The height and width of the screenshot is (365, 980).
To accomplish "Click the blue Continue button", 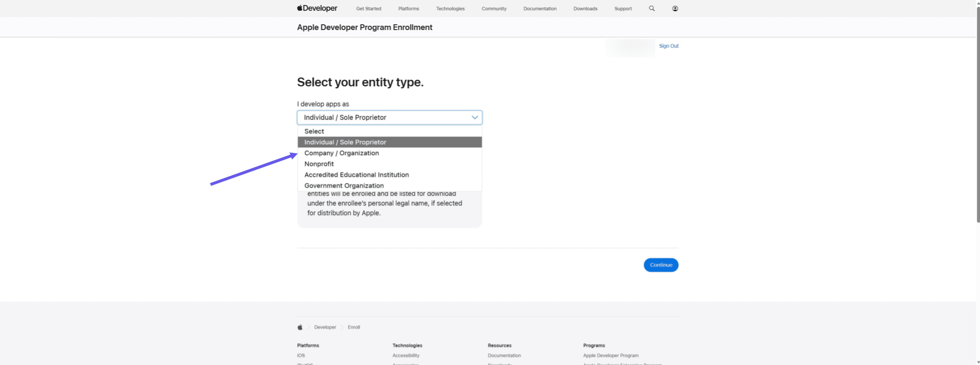I will click(661, 265).
